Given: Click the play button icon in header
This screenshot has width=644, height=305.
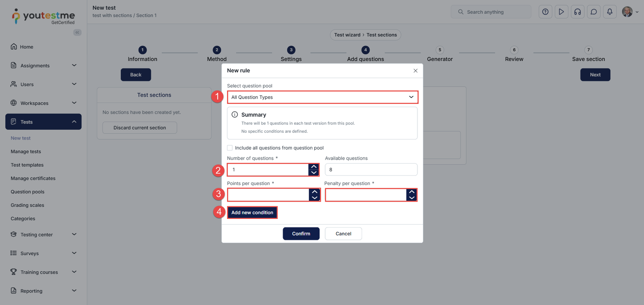Looking at the screenshot, I should coord(561,12).
